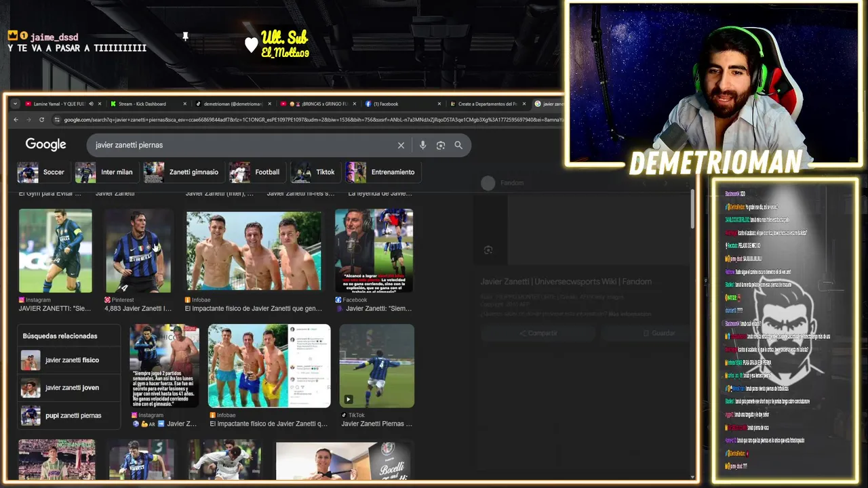This screenshot has height=488, width=868.
Task: Open the TikTok Javier Zanetti Piernas video thumbnail
Action: pyautogui.click(x=377, y=366)
